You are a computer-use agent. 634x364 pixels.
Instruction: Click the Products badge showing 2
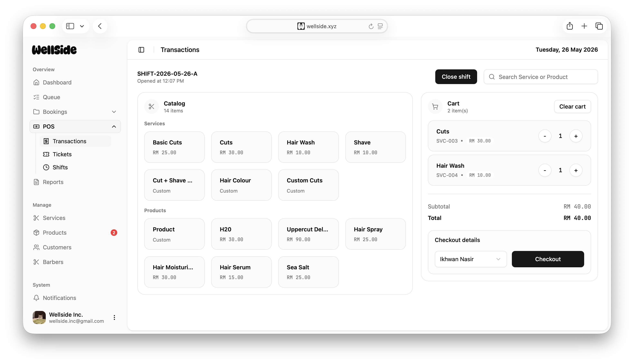114,233
